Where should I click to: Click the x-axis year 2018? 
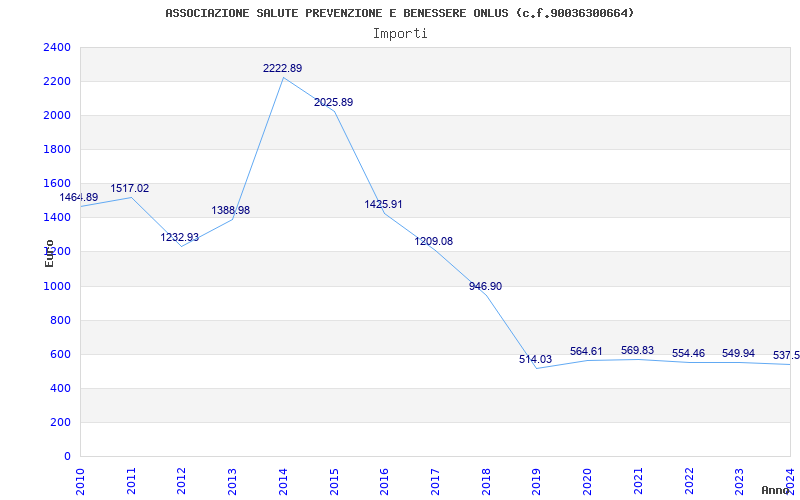(x=486, y=481)
